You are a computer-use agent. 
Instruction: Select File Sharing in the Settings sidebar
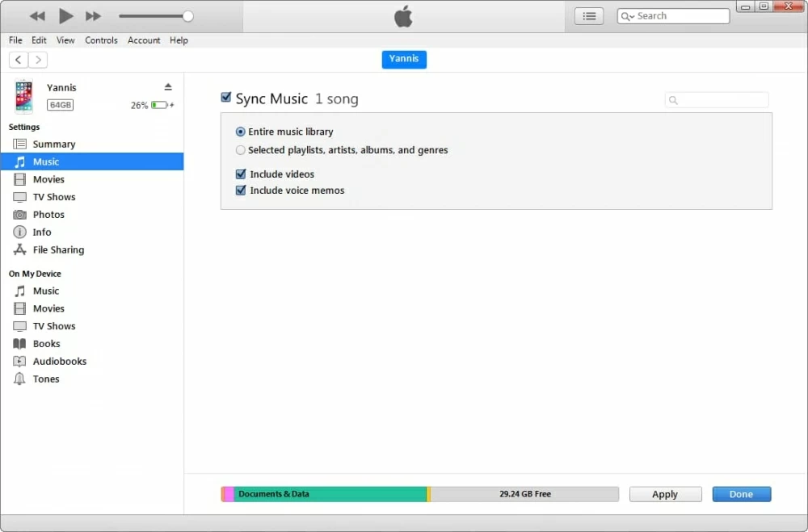tap(57, 249)
